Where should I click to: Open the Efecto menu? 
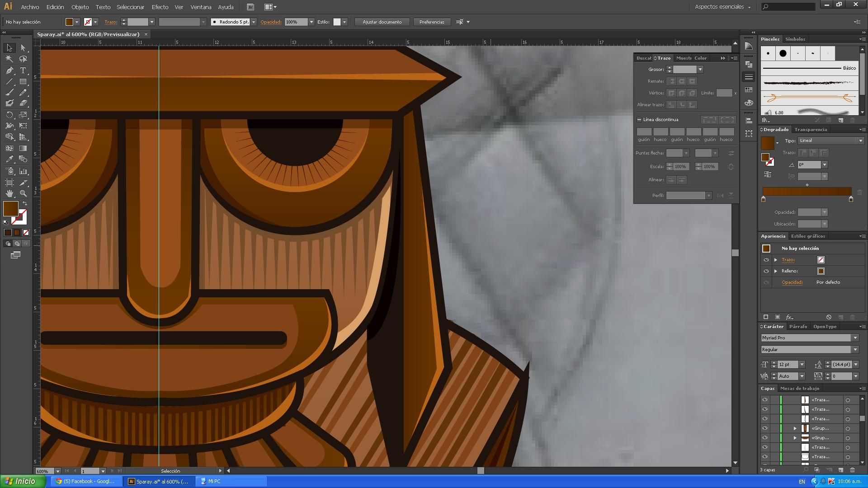click(160, 7)
